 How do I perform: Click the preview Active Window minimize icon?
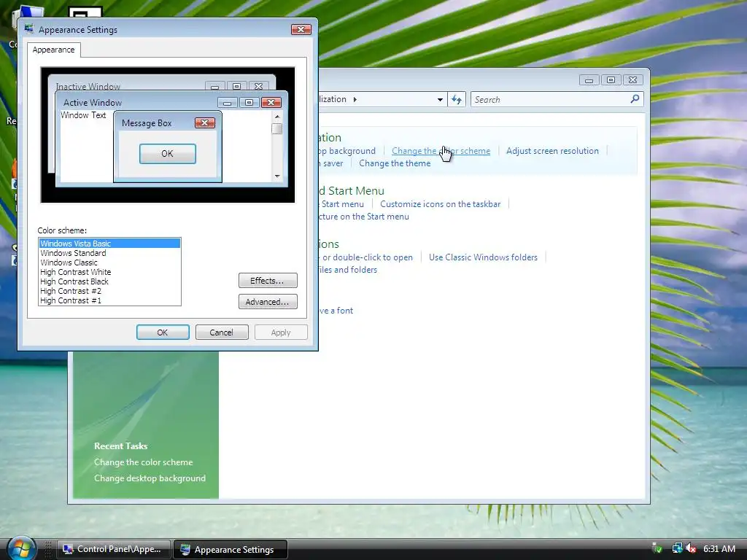tap(228, 102)
